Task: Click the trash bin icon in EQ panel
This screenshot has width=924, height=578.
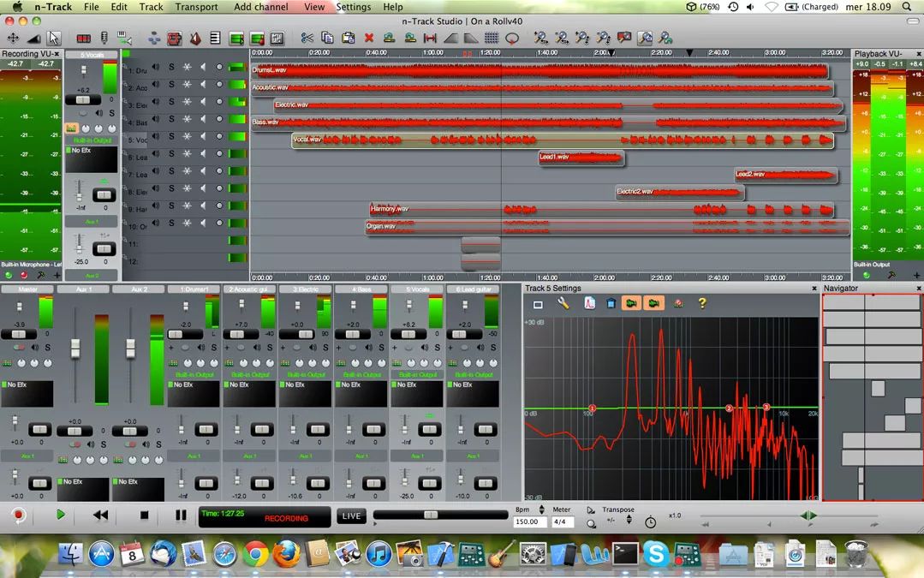Action: coord(611,303)
